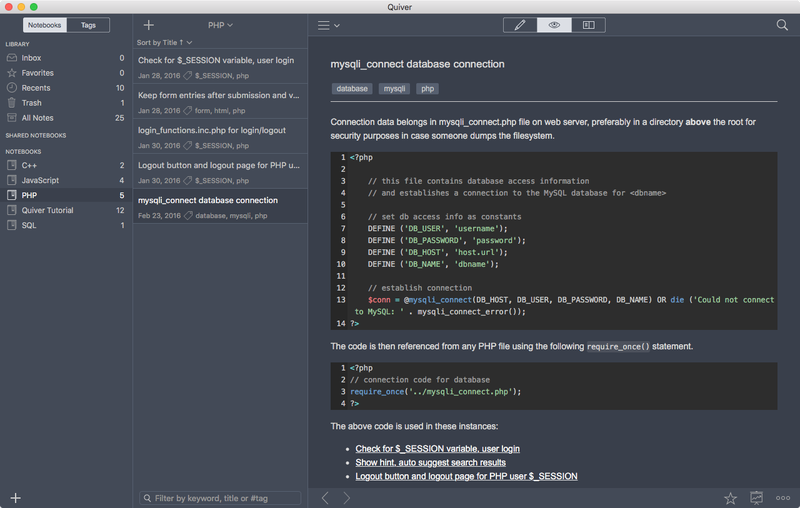Open note Logout button and logout page
Screen dimensions: 800x508
[x=220, y=172]
